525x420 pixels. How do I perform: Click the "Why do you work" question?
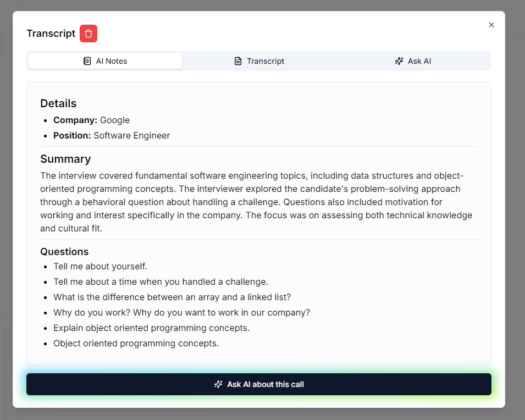[181, 312]
